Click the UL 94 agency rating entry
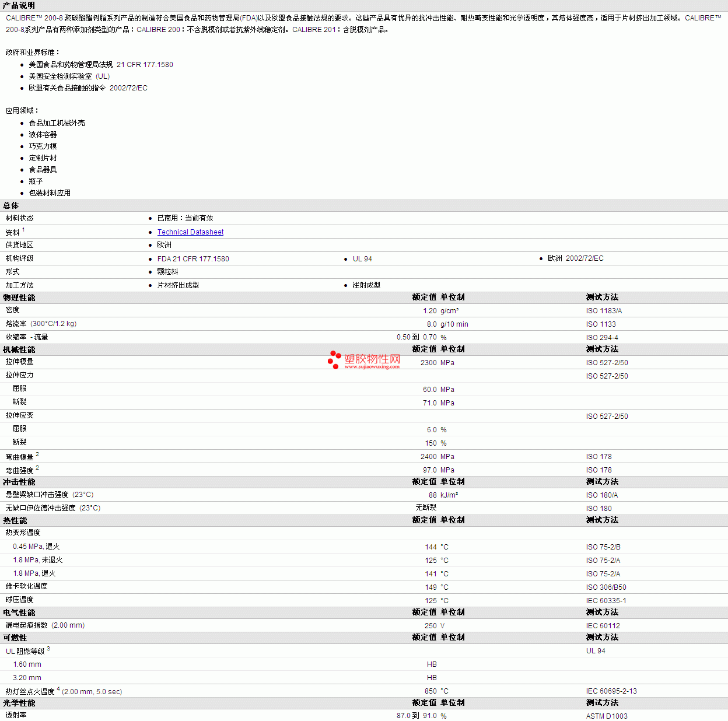 pos(362,259)
